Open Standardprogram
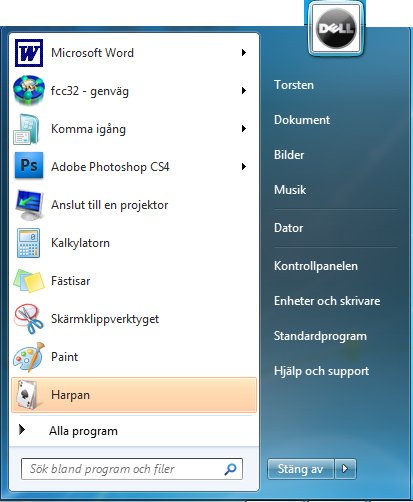413x502 pixels. [320, 336]
